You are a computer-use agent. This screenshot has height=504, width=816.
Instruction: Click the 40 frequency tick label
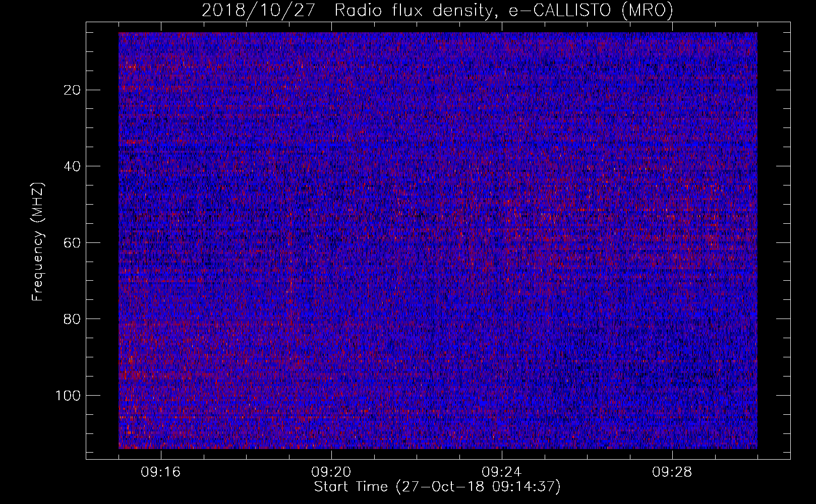(x=73, y=166)
